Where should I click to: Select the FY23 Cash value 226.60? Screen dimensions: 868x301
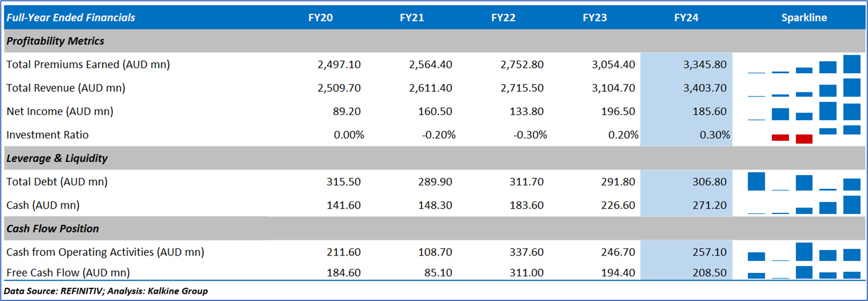click(617, 205)
